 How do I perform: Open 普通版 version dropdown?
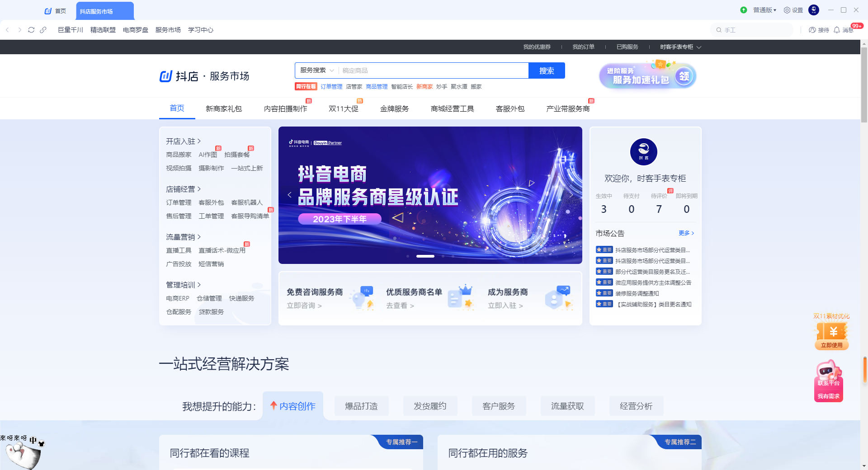[764, 10]
